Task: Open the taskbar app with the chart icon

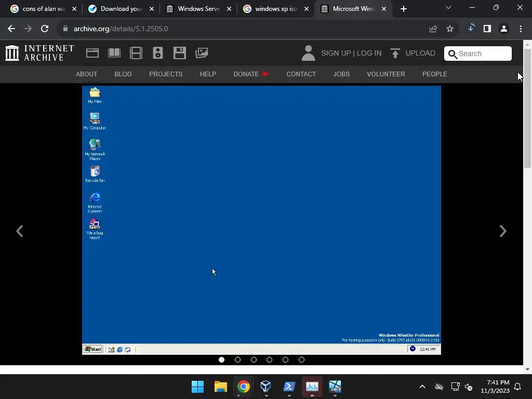Action: (312, 387)
